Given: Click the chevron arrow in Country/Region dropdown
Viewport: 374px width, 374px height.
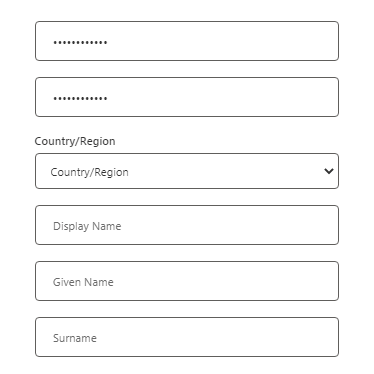Looking at the screenshot, I should point(329,171).
